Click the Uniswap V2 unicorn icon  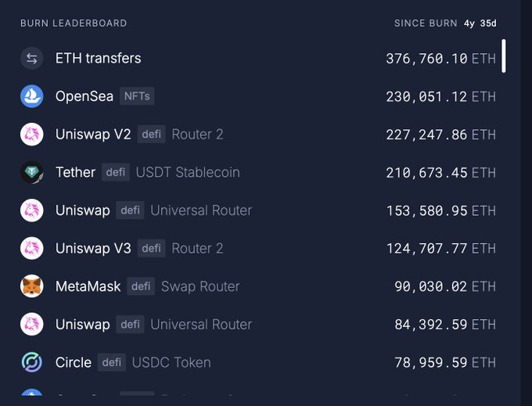click(31, 135)
